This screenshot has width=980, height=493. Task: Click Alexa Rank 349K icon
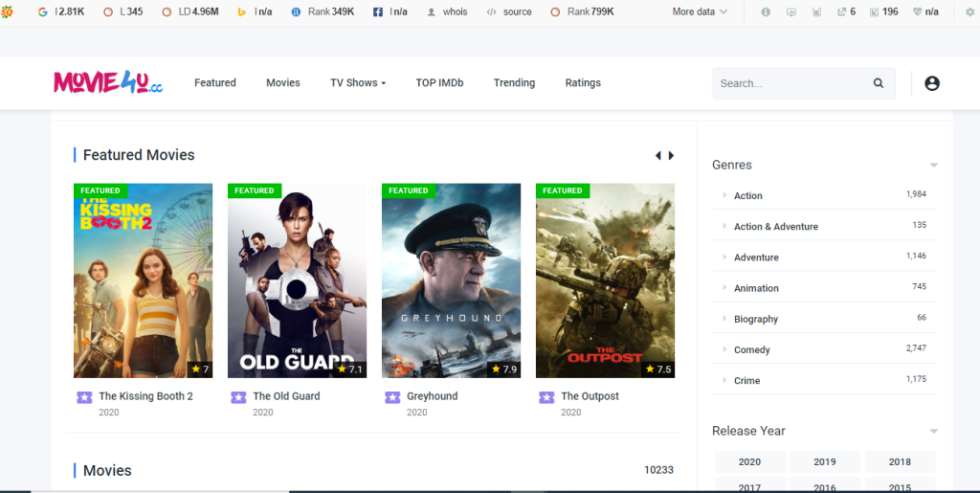pos(297,11)
